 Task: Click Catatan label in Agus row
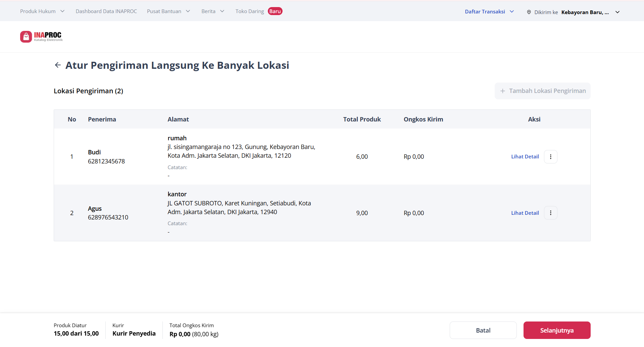pos(177,223)
